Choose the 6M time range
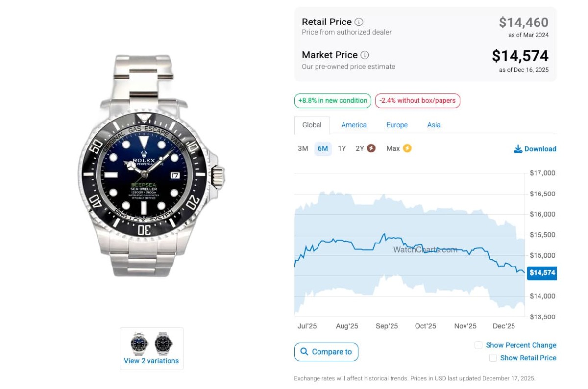This screenshot has height=389, width=588. pyautogui.click(x=322, y=148)
